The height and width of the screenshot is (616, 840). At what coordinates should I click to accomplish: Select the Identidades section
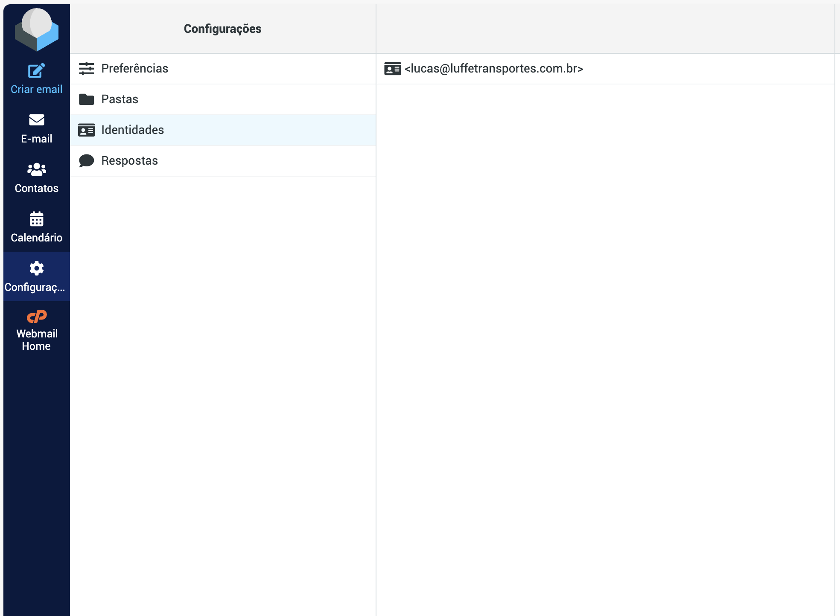pyautogui.click(x=223, y=130)
